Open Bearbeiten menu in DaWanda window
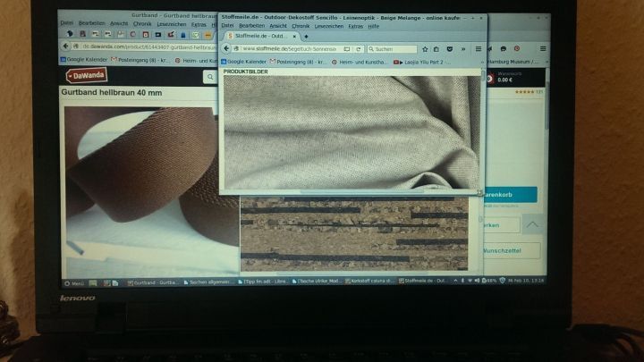This screenshot has width=644, height=362. (x=91, y=23)
